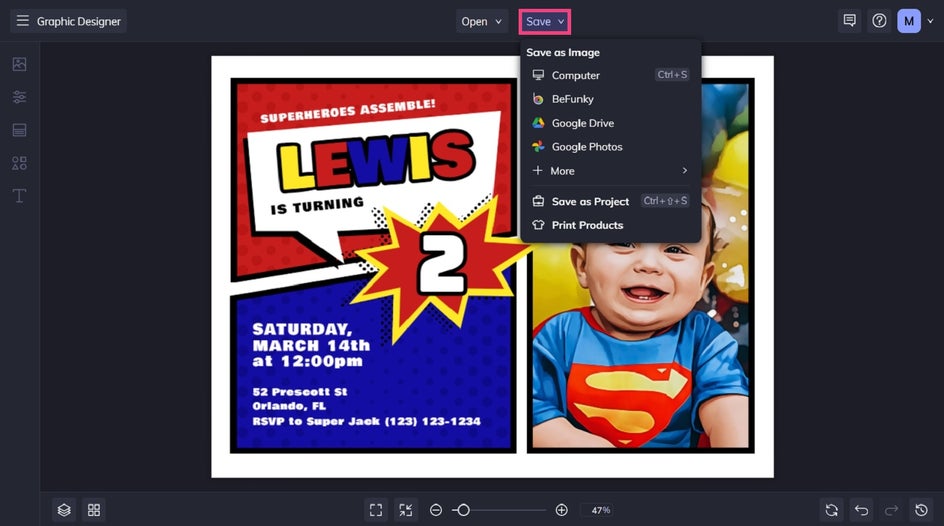Open the Customize sliders panel
The image size is (944, 526).
click(19, 97)
